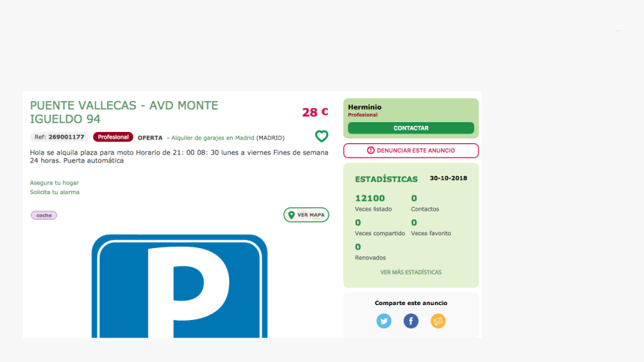Click the Comparte este anuncio heading

point(410,304)
